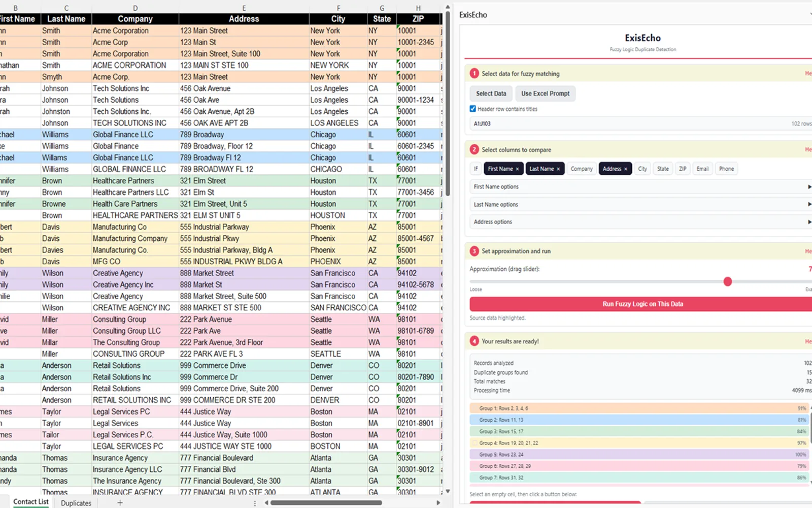The width and height of the screenshot is (812, 508).
Task: Select result Group 5: Rows 23, 24
Action: (x=638, y=455)
